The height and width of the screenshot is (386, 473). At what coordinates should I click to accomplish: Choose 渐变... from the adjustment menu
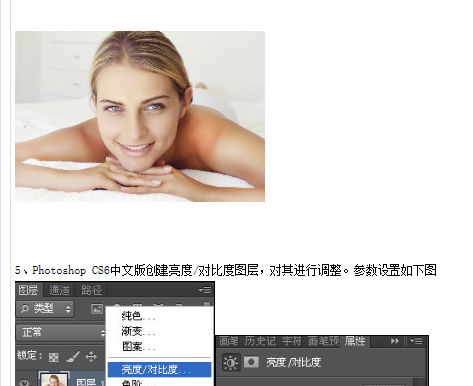coord(138,331)
